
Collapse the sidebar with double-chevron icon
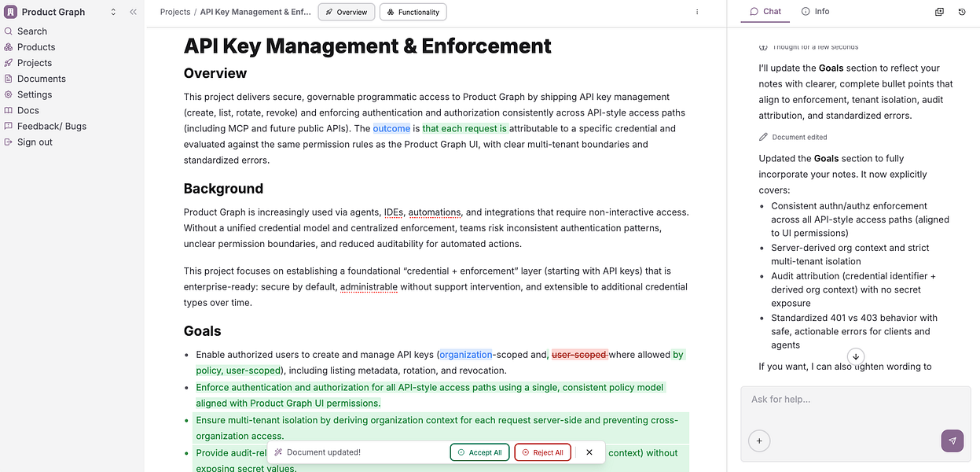tap(133, 12)
